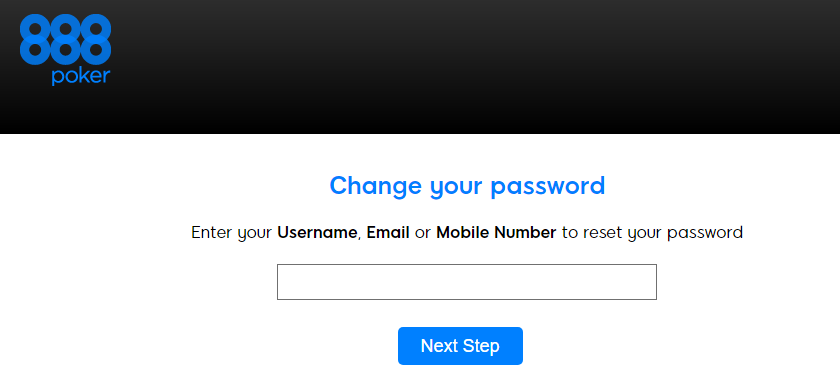Click the white blank area beside the Next Step button
840x382 pixels.
[670, 346]
